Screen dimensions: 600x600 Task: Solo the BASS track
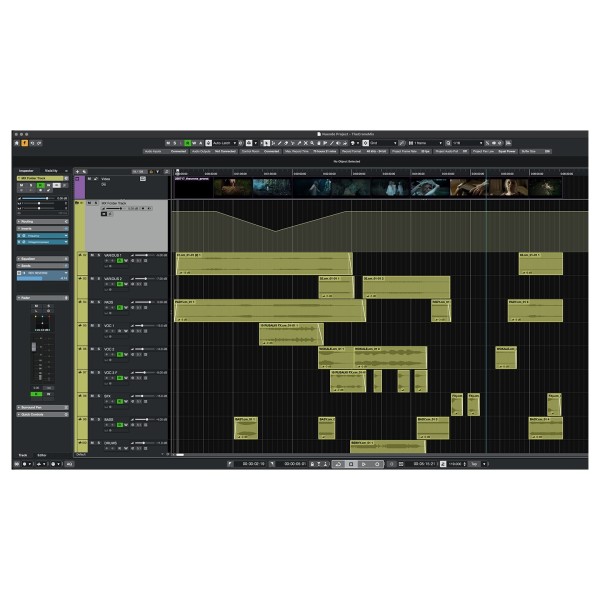[x=98, y=419]
